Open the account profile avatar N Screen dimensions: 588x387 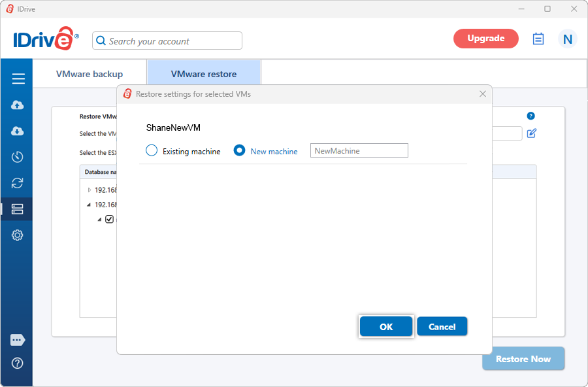pyautogui.click(x=567, y=39)
